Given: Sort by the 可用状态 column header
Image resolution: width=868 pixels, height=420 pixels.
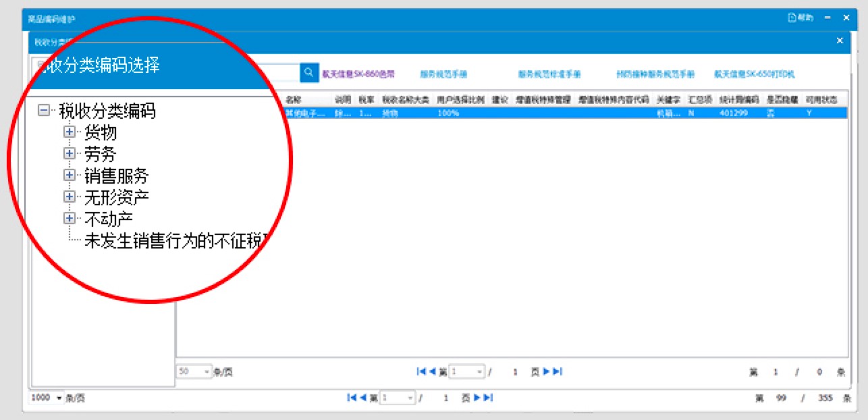Looking at the screenshot, I should tap(823, 99).
